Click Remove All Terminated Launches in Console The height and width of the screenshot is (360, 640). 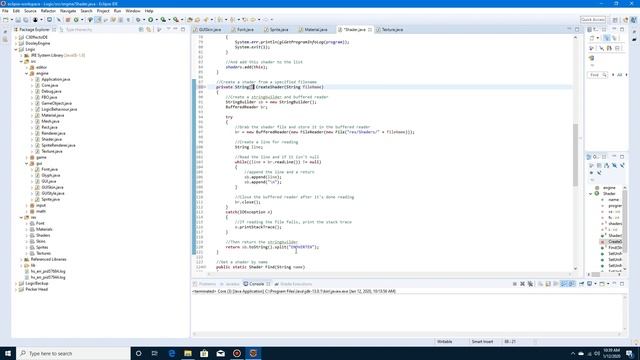coord(530,284)
